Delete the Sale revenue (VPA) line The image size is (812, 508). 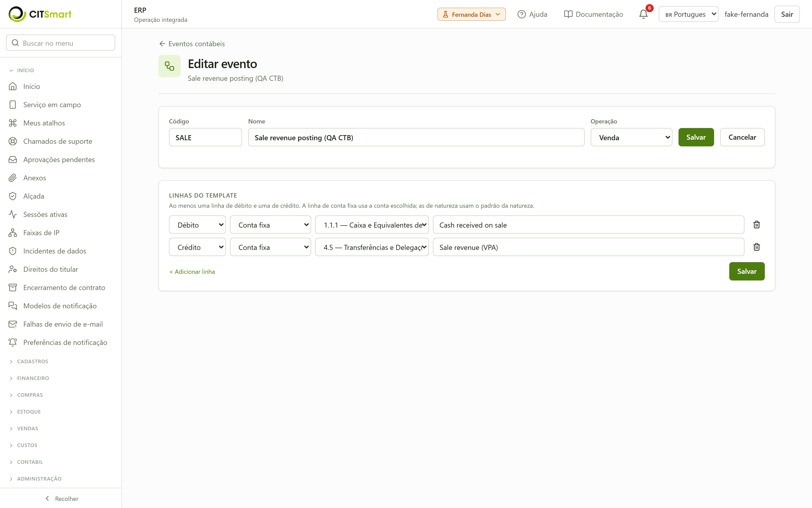click(757, 247)
